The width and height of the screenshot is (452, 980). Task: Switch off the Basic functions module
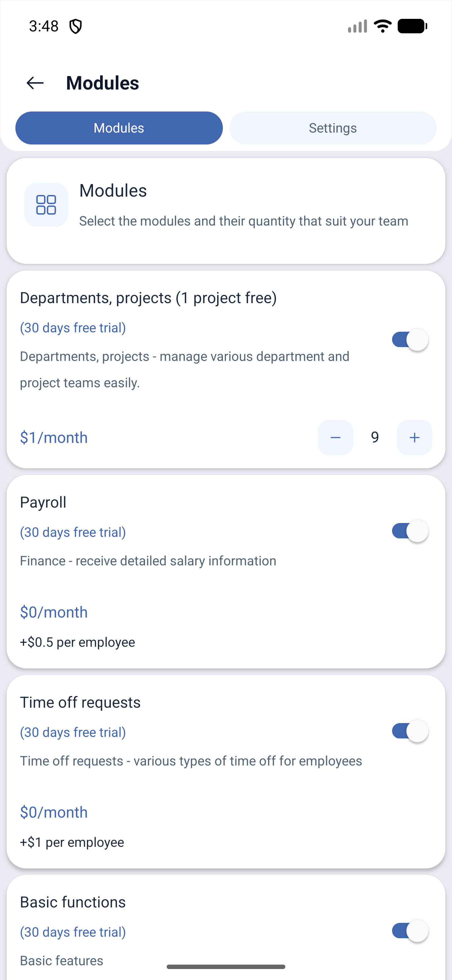[410, 931]
